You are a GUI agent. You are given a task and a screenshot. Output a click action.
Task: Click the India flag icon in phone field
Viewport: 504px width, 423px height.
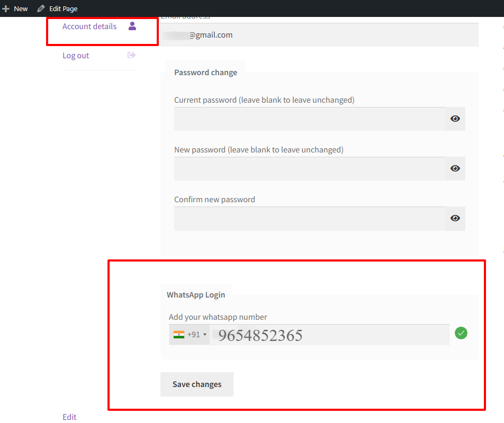click(179, 334)
